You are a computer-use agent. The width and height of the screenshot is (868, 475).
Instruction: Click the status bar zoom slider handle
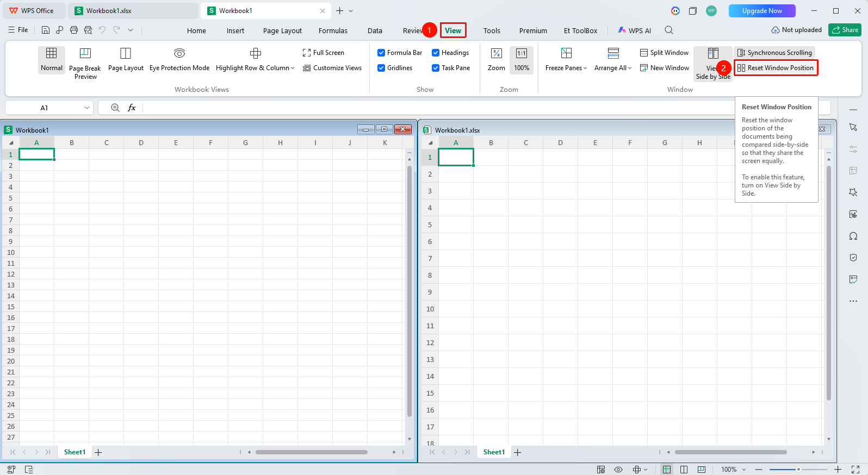798,469
